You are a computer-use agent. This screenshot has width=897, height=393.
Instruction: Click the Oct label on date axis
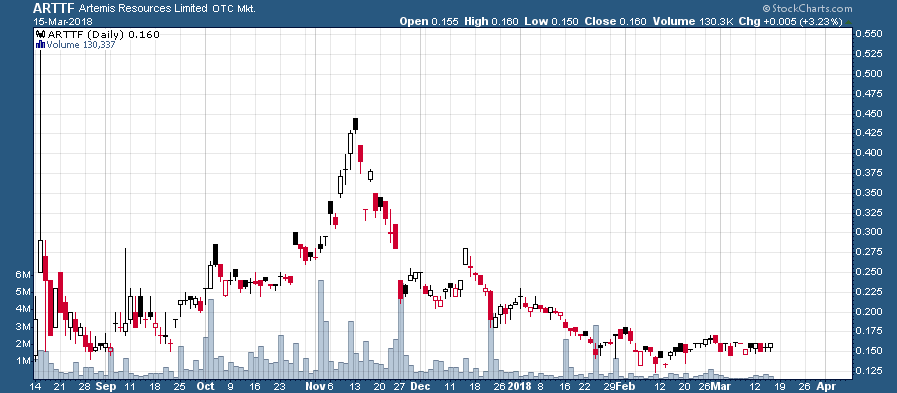pyautogui.click(x=205, y=386)
